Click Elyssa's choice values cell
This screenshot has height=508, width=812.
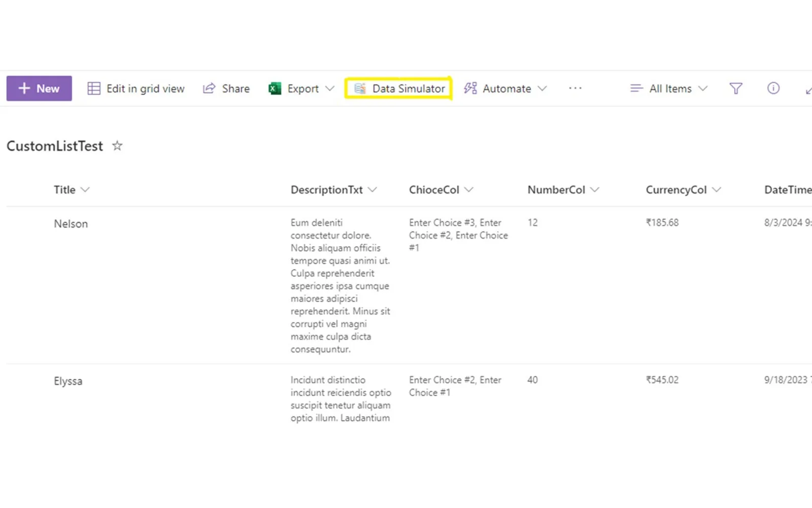tap(455, 386)
